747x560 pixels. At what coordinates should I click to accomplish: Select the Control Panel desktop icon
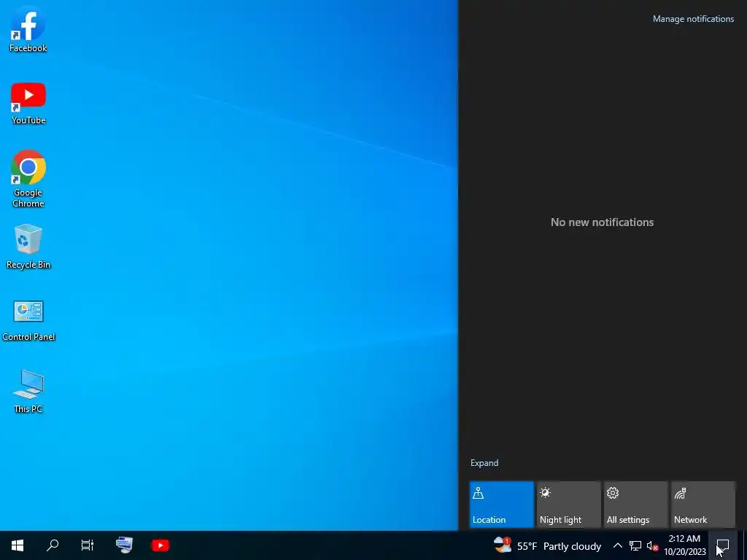pyautogui.click(x=28, y=320)
